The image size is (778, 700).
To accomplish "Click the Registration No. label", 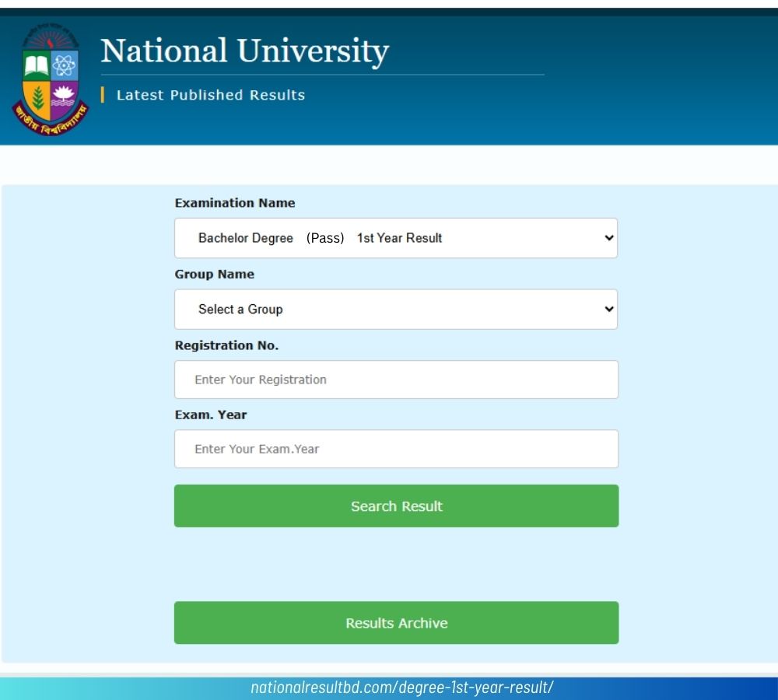I will point(226,346).
